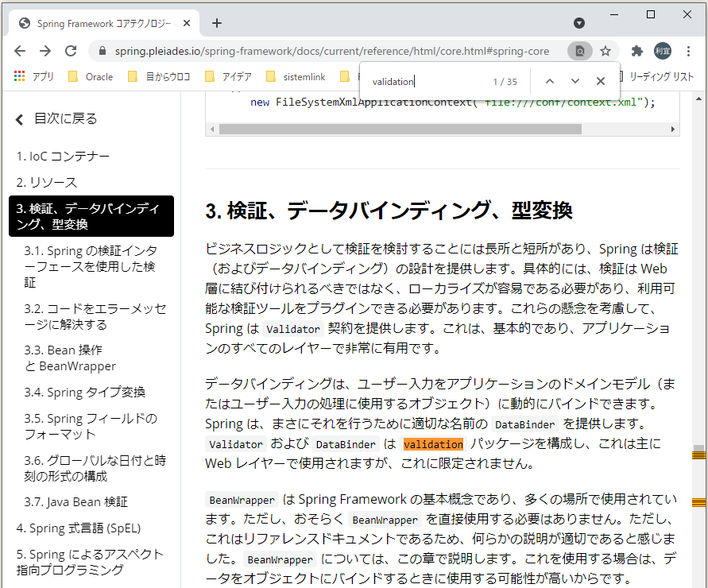Close the find bar with the X icon
The width and height of the screenshot is (708, 588).
(600, 80)
